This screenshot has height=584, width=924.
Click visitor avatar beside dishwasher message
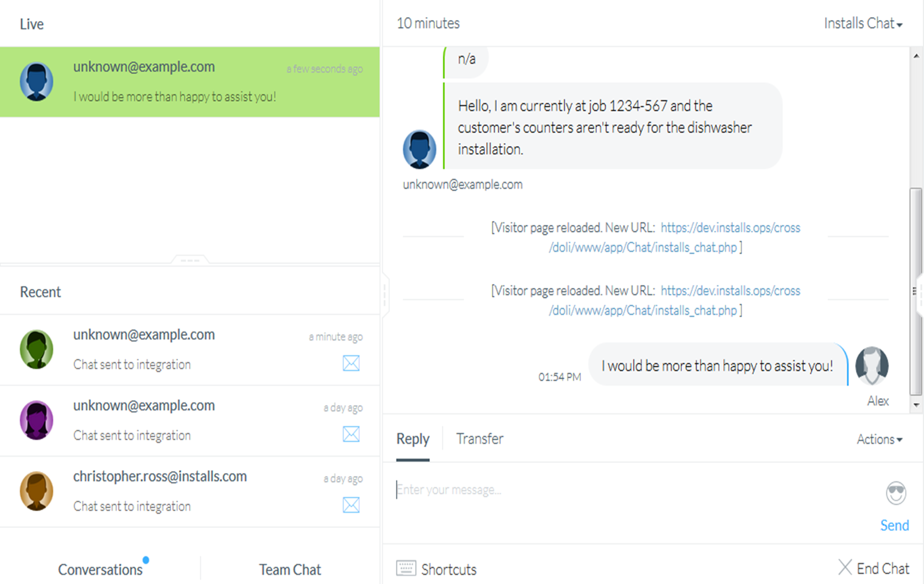[419, 149]
